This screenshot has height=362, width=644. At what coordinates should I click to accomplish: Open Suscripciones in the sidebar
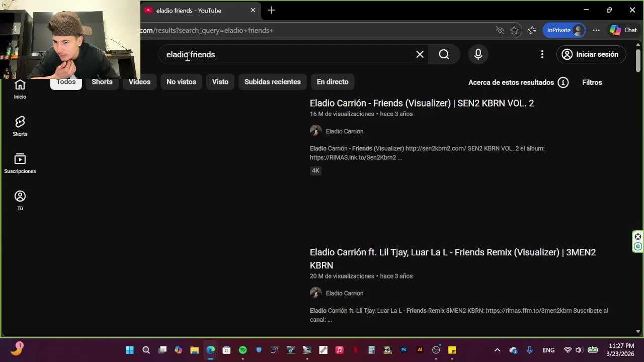tap(20, 163)
